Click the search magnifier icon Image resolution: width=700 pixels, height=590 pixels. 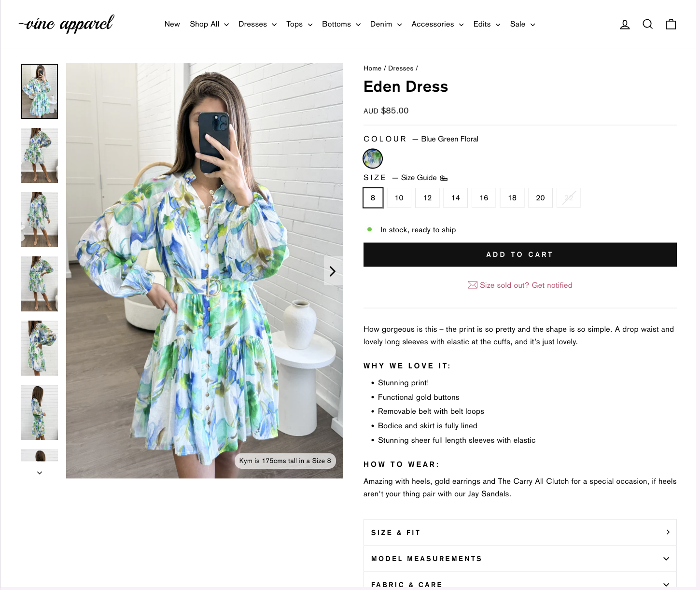[x=647, y=24]
